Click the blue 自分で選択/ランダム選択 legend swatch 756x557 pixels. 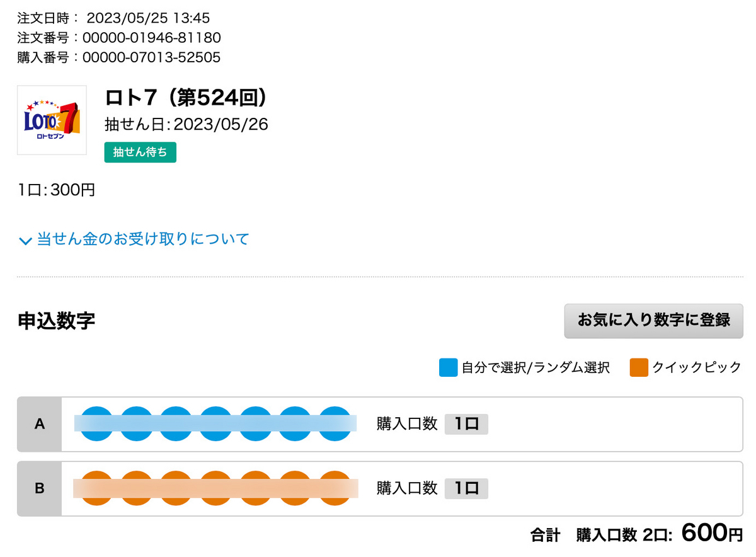(448, 367)
